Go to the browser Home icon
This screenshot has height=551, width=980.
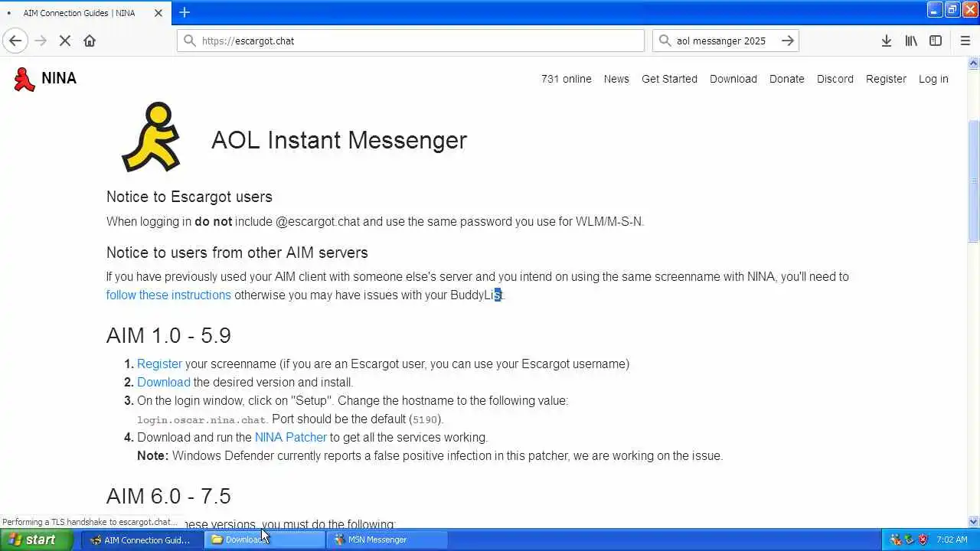(90, 41)
